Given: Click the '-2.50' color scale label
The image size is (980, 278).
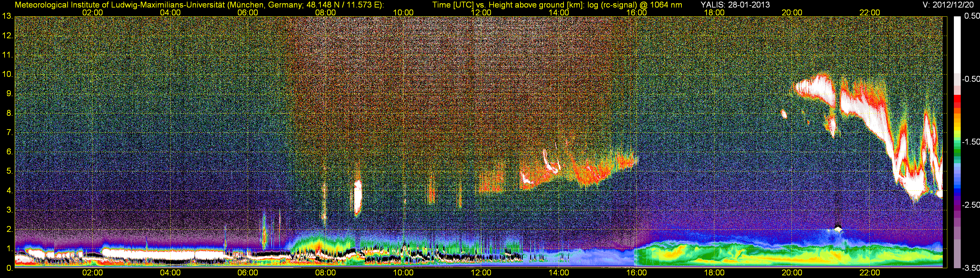Looking at the screenshot, I should pyautogui.click(x=971, y=205).
